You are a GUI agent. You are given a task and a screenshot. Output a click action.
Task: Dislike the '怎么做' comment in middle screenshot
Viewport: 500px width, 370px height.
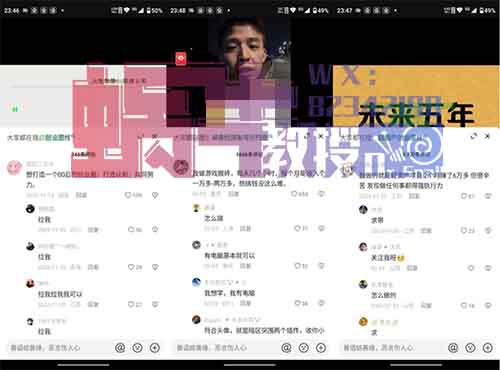[x=321, y=228]
